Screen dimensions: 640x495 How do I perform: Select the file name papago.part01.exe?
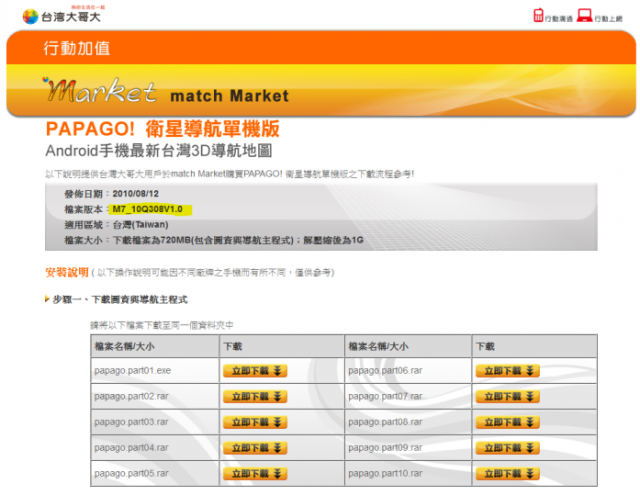click(133, 371)
